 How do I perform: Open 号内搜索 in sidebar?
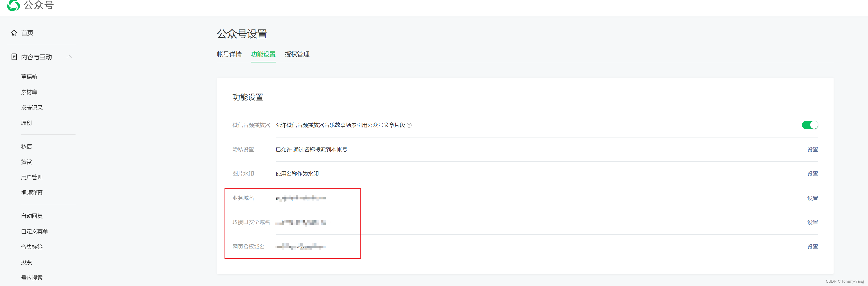tap(32, 278)
